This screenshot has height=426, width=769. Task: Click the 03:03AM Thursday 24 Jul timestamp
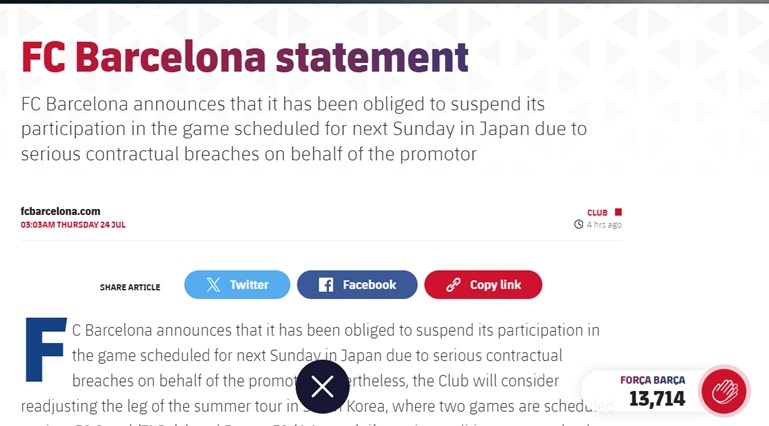(73, 225)
